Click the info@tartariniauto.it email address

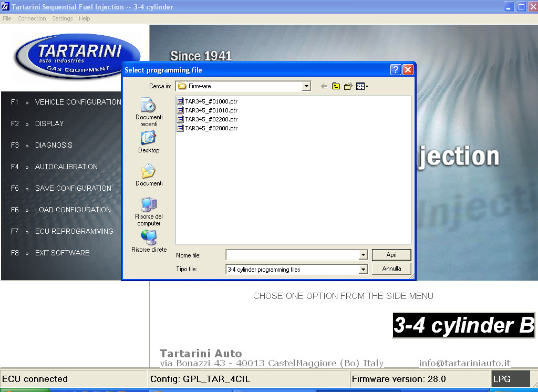(x=465, y=363)
